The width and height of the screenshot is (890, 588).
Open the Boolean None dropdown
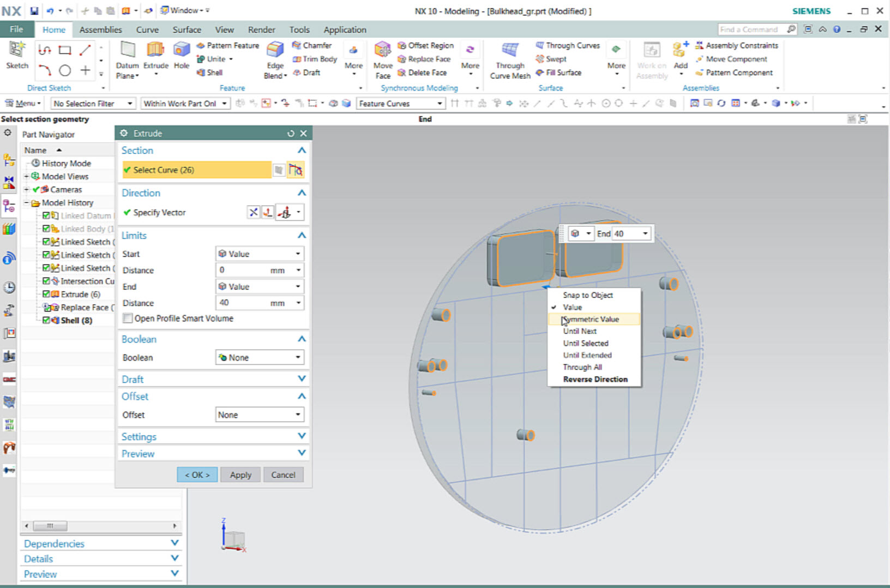point(259,357)
